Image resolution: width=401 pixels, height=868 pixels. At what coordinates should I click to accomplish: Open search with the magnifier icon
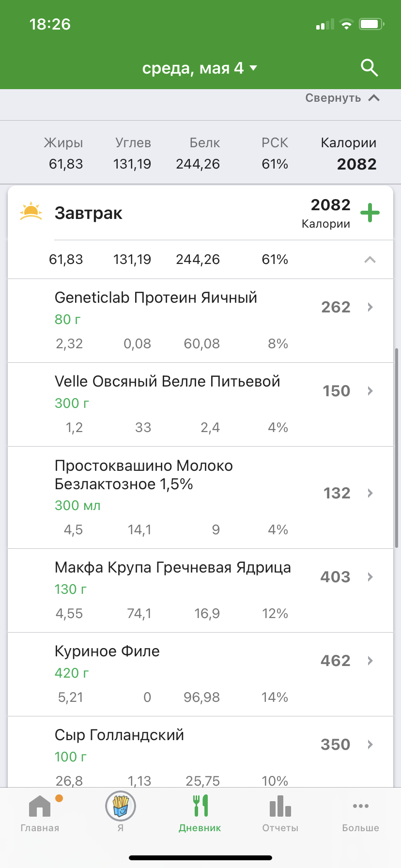370,68
